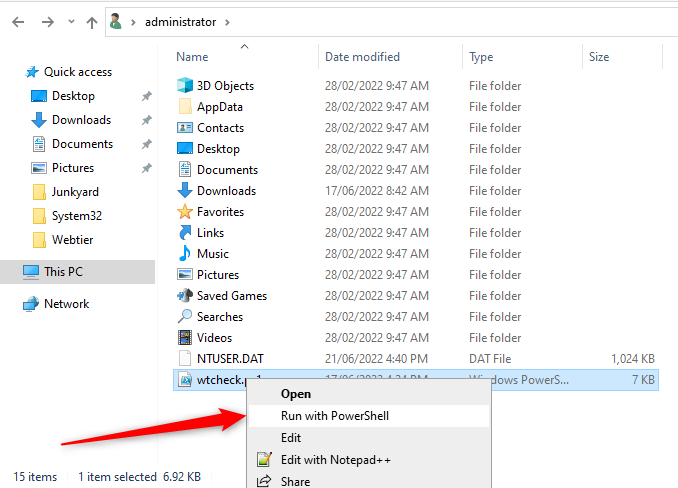The height and width of the screenshot is (488, 678).
Task: Select the Pictures icon in file list
Action: [x=185, y=274]
